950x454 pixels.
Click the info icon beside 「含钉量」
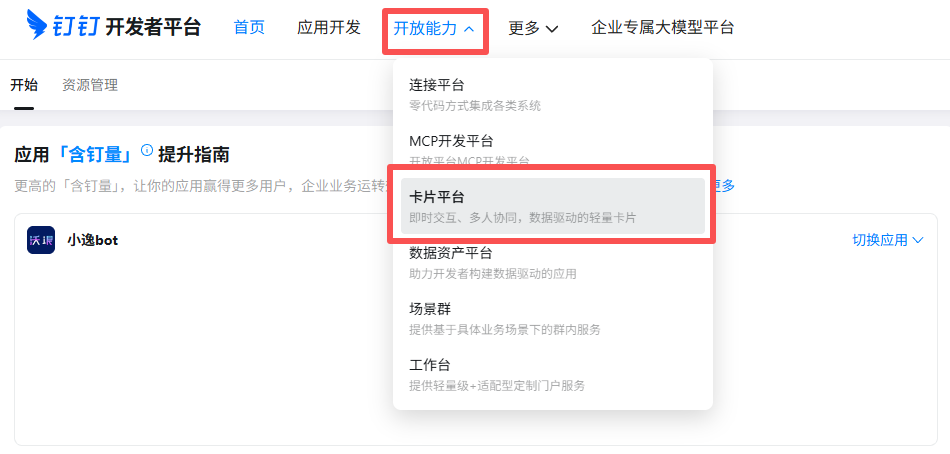point(147,151)
